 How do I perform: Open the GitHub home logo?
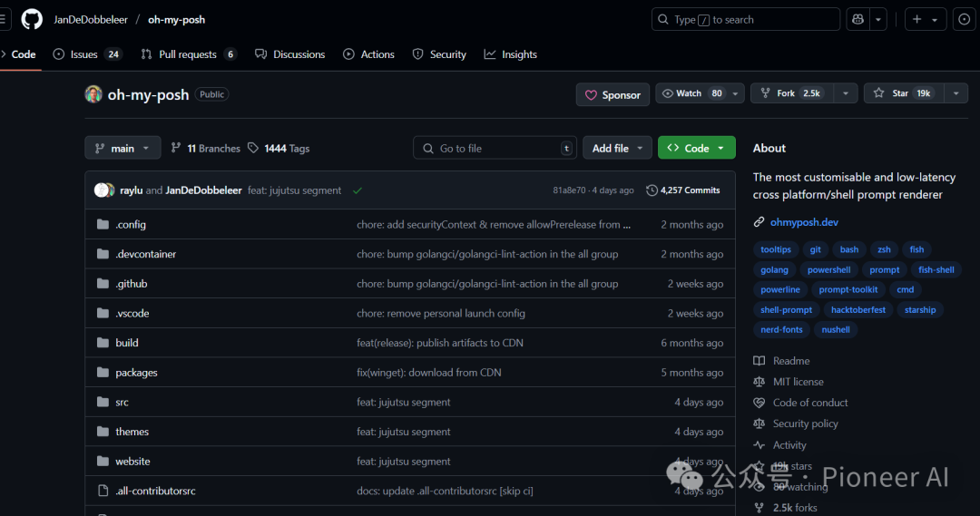coord(32,19)
